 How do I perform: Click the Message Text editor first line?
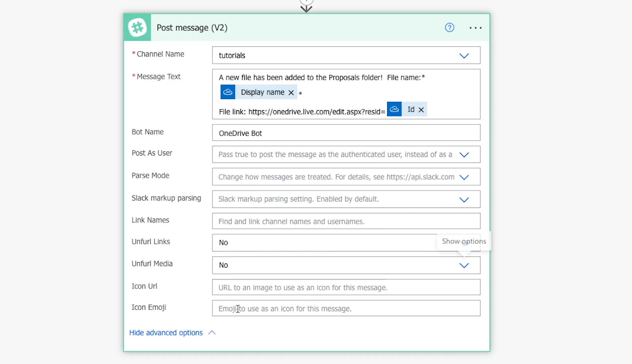pyautogui.click(x=322, y=77)
